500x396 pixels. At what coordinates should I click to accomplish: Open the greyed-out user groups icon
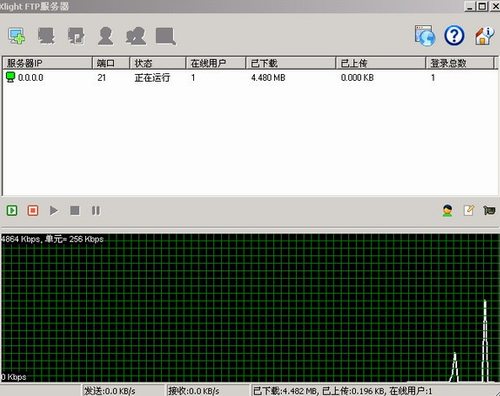point(136,36)
